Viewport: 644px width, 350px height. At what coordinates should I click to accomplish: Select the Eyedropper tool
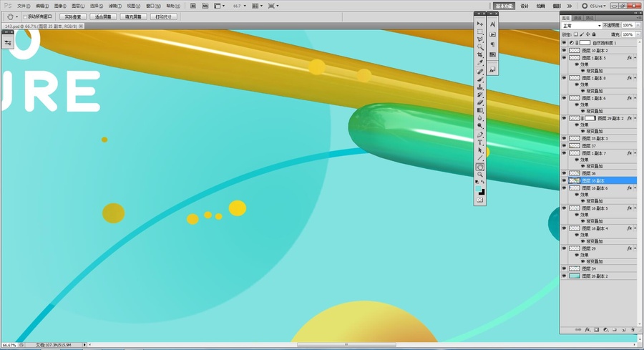click(x=479, y=63)
